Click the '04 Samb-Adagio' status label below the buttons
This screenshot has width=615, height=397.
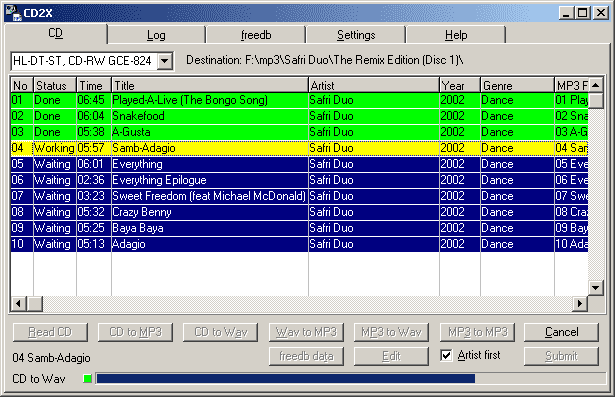tap(51, 358)
